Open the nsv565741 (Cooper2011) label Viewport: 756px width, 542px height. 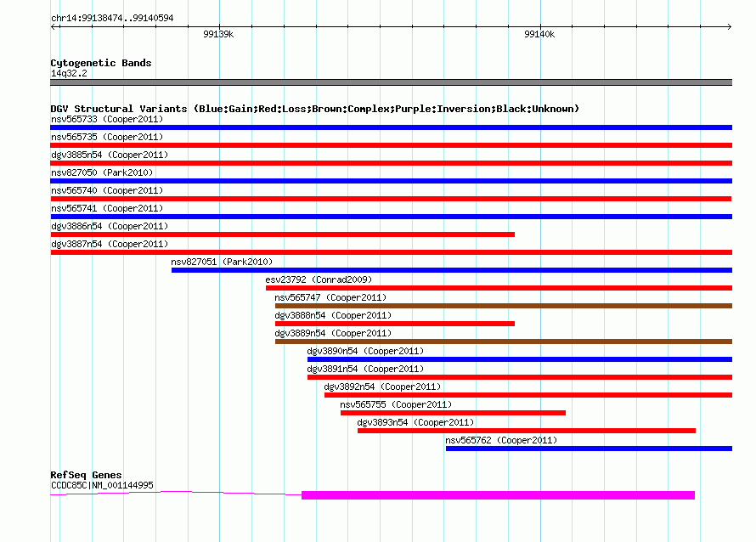(x=107, y=208)
